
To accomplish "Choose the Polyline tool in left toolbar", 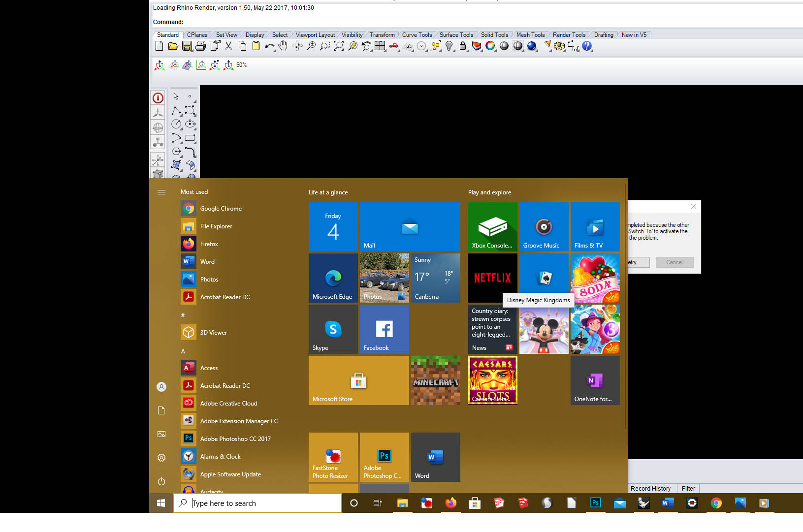I will tap(176, 111).
